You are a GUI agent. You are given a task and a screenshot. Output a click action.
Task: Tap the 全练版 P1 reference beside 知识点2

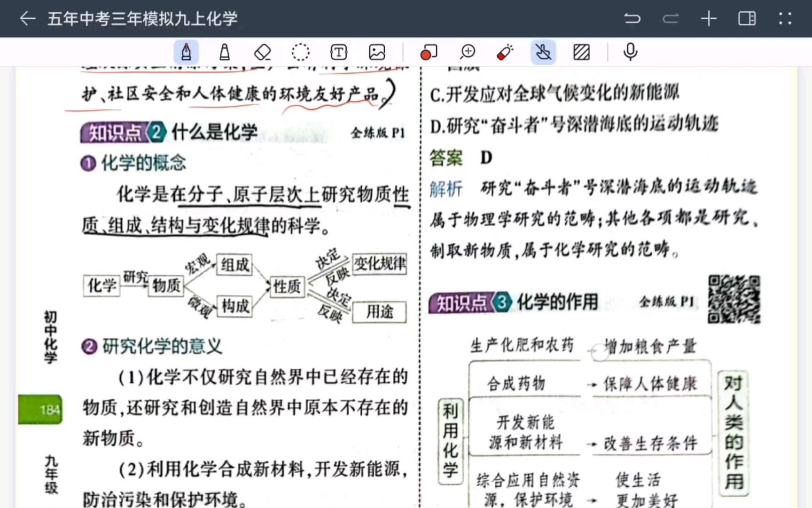[x=378, y=133]
